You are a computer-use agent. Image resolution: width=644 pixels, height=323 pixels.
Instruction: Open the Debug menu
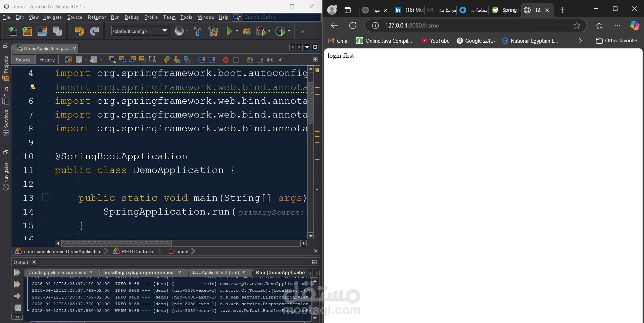(x=132, y=17)
